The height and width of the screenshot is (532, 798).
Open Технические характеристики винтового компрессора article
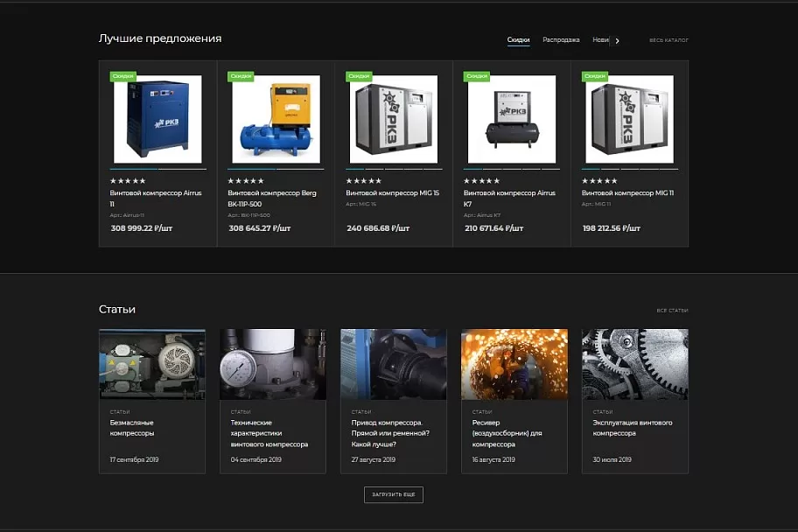(269, 433)
